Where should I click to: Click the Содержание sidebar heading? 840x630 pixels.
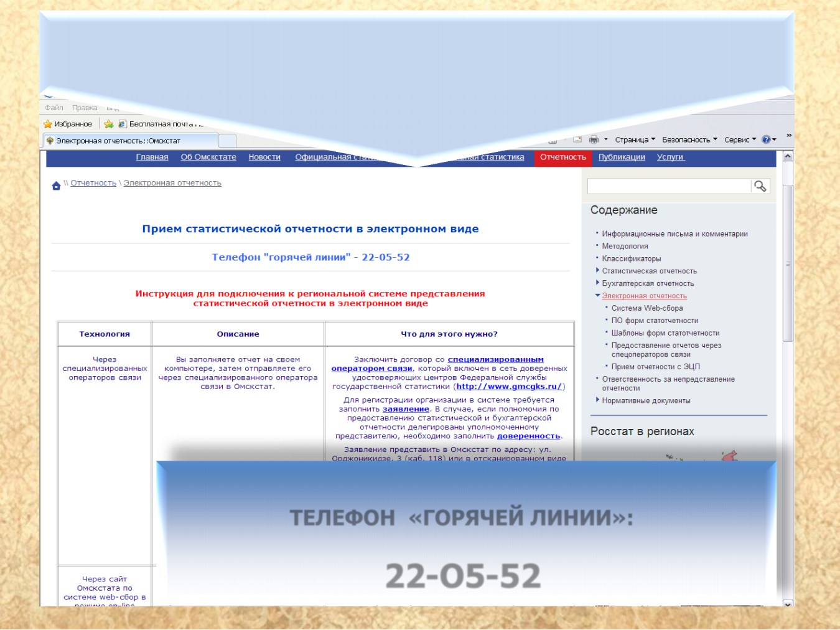624,210
